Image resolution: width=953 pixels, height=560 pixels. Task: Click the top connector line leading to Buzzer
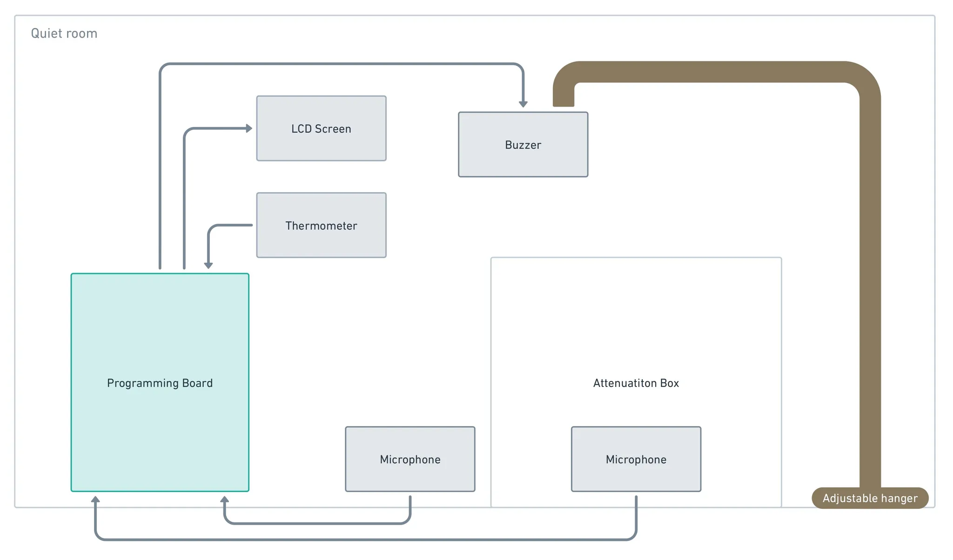[340, 64]
